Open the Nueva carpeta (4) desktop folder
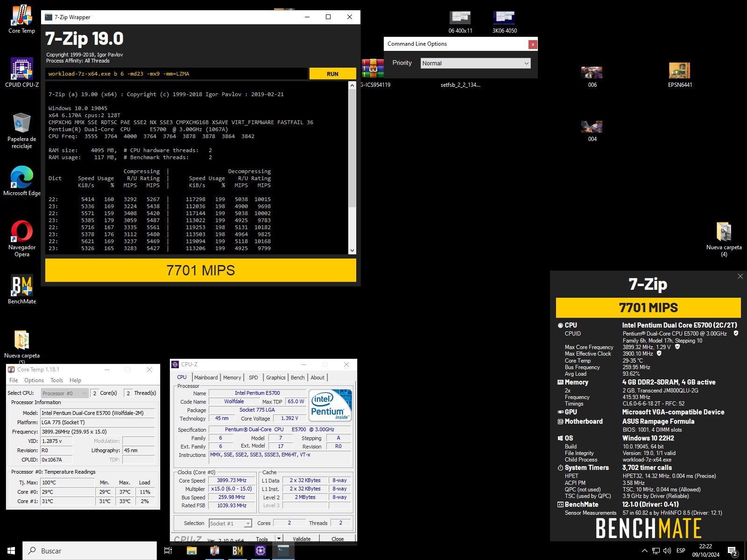The image size is (747, 560). pyautogui.click(x=724, y=240)
